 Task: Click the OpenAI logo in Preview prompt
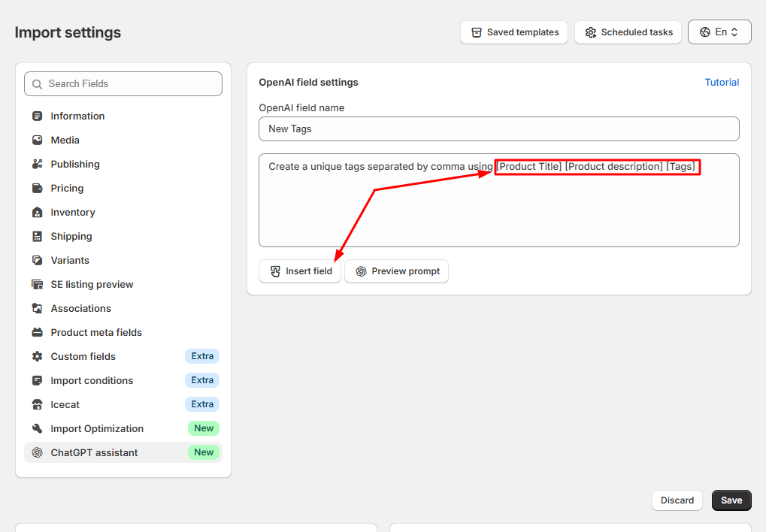tap(361, 271)
